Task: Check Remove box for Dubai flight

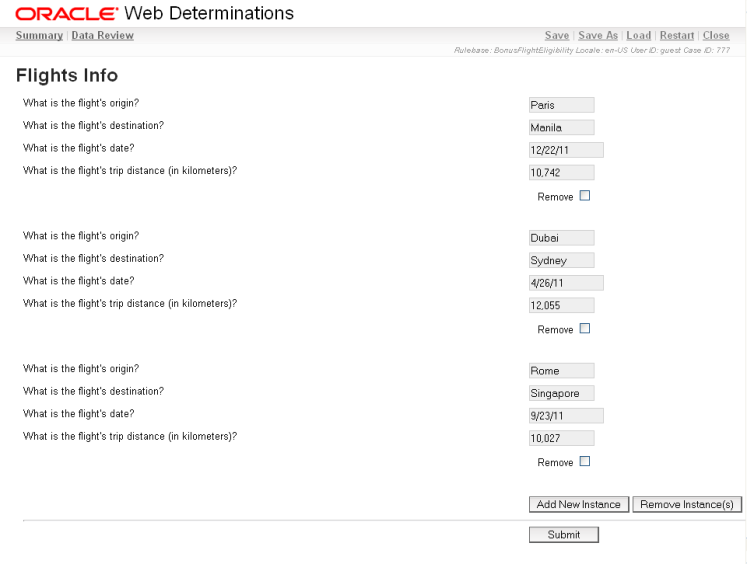Action: click(585, 328)
